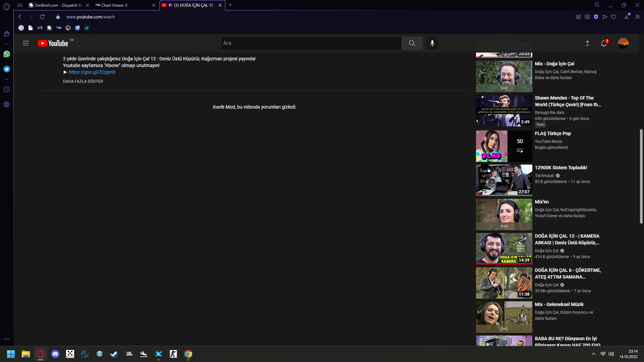Open the 12900K Sistem Topladık video thumbnail
Viewport: 644px width, 362px height.
[x=504, y=180]
